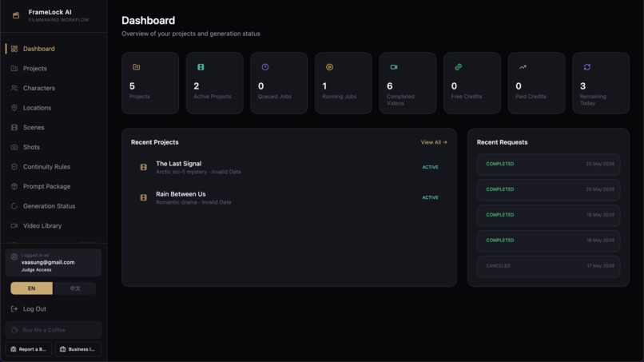The height and width of the screenshot is (362, 644).
Task: Open The Last Signal project
Action: 289,167
